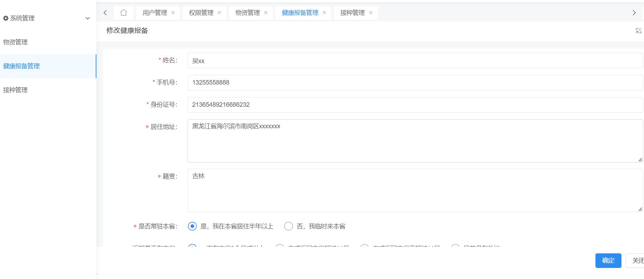This screenshot has width=644, height=279.
Task: Click the resize handle of the 籍贯 textarea
Action: pos(640,209)
